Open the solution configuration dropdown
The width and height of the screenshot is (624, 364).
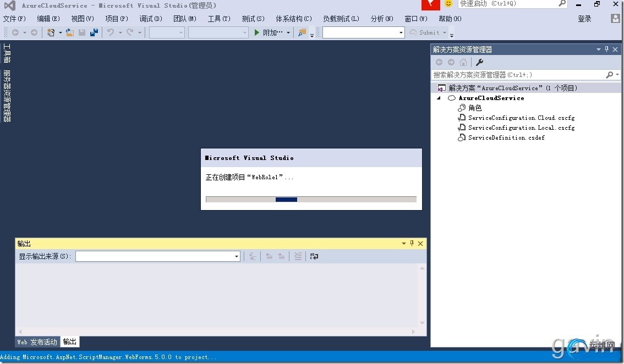tap(167, 32)
